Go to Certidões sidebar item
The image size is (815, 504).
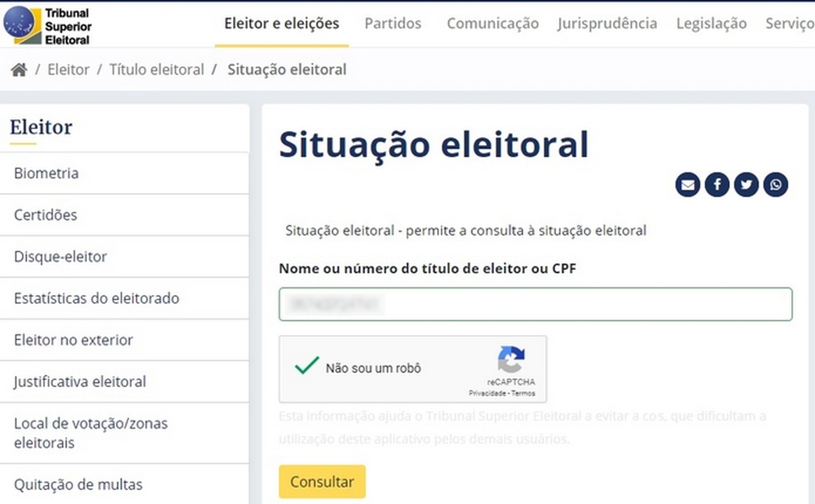(x=46, y=215)
